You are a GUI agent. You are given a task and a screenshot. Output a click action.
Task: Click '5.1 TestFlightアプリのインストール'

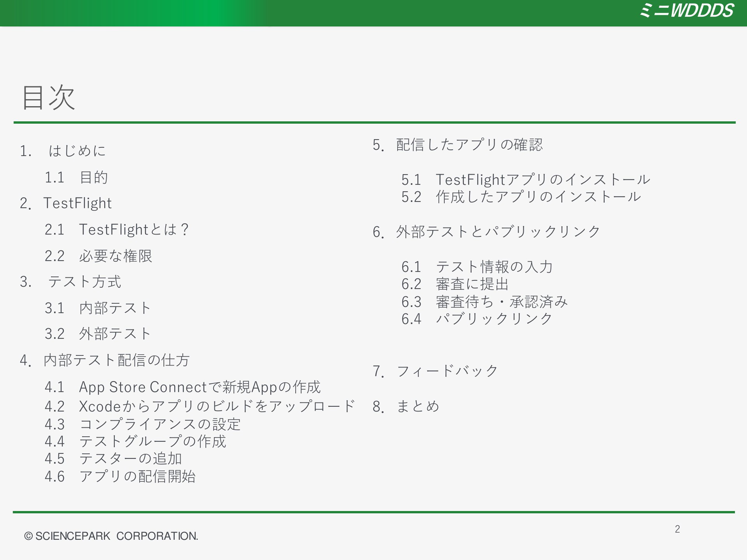pos(526,180)
